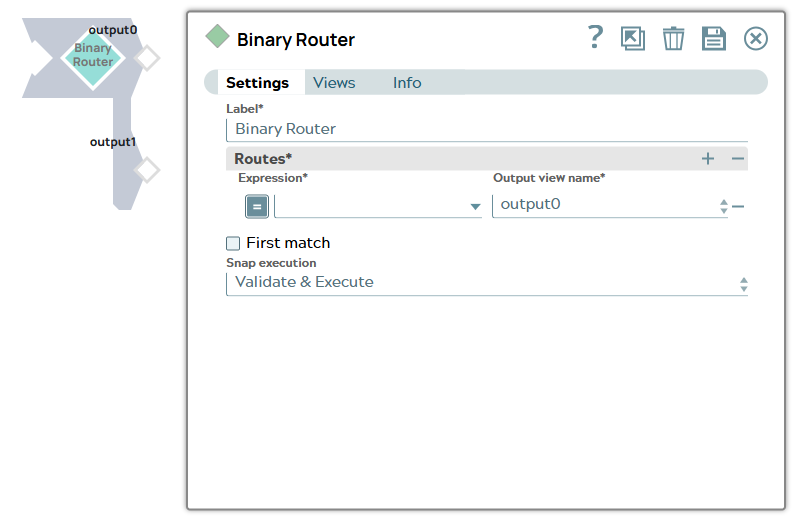Screen dimensions: 794x520
Task: Click the Binary Router snap on canvas
Action: (93, 57)
